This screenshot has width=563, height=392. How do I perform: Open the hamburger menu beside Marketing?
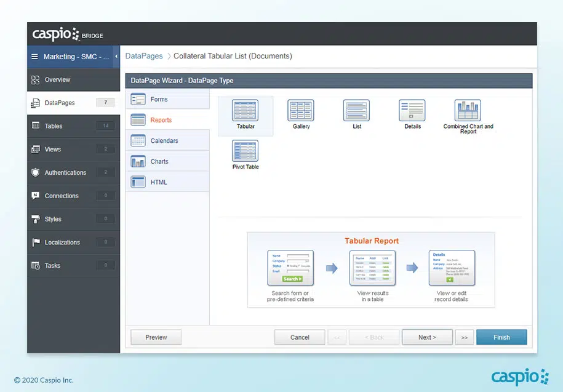[x=34, y=57]
